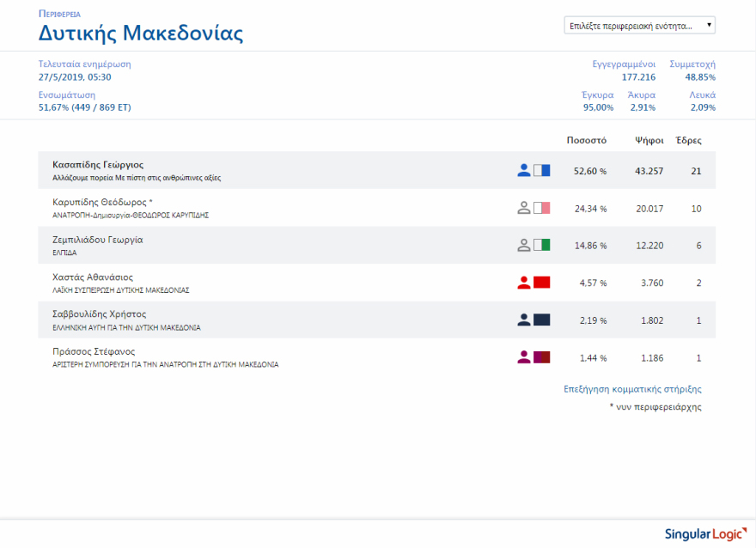Click the 'Ποσοστό' column header
The height and width of the screenshot is (548, 756).
tap(587, 140)
